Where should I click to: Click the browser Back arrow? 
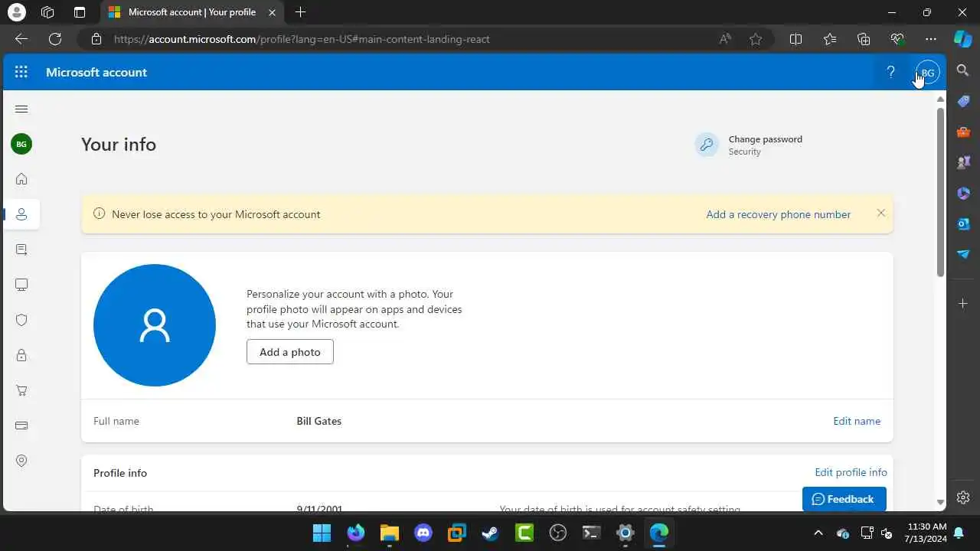pos(21,39)
